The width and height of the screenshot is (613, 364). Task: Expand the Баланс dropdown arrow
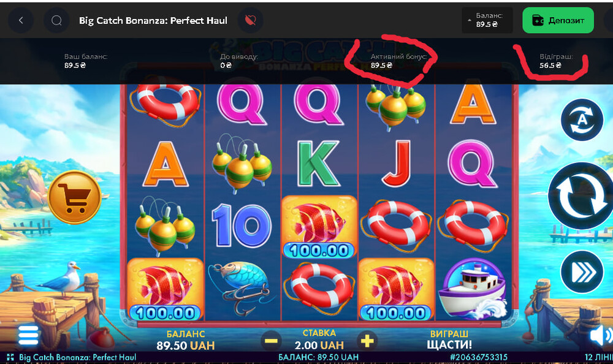click(x=469, y=20)
